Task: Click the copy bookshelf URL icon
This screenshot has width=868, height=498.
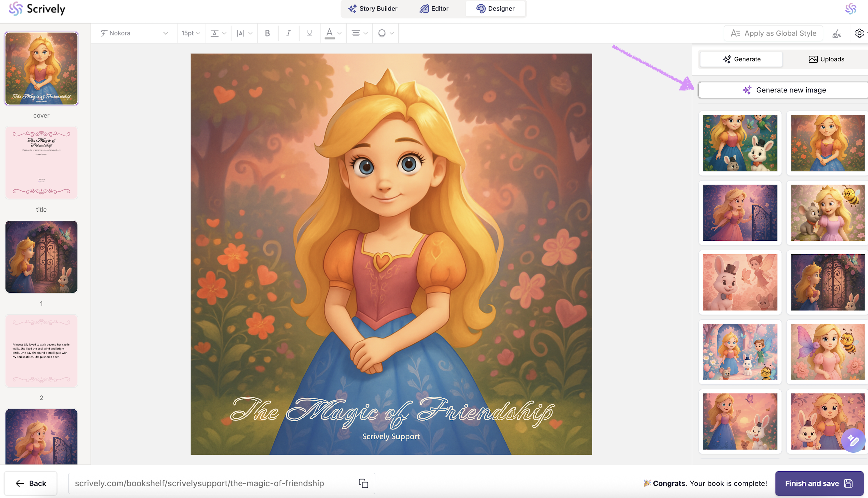Action: [x=363, y=483]
